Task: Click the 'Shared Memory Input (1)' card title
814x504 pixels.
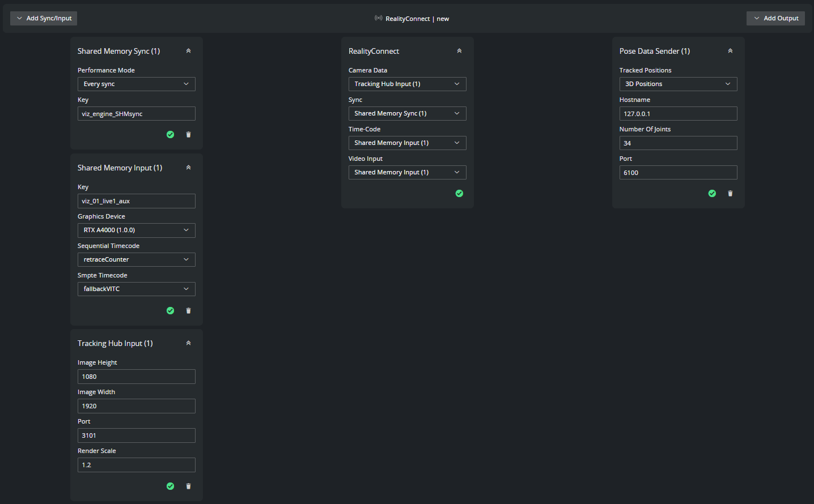Action: coord(120,168)
